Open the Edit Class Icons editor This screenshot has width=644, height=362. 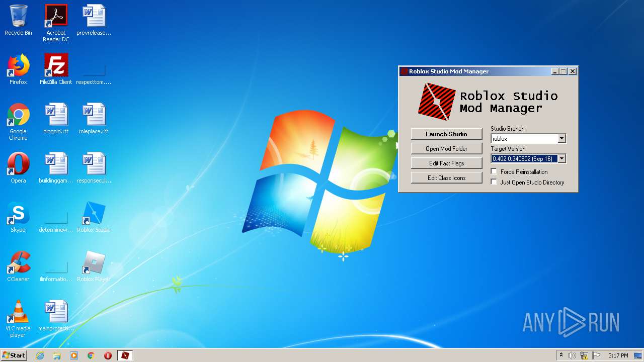point(446,178)
